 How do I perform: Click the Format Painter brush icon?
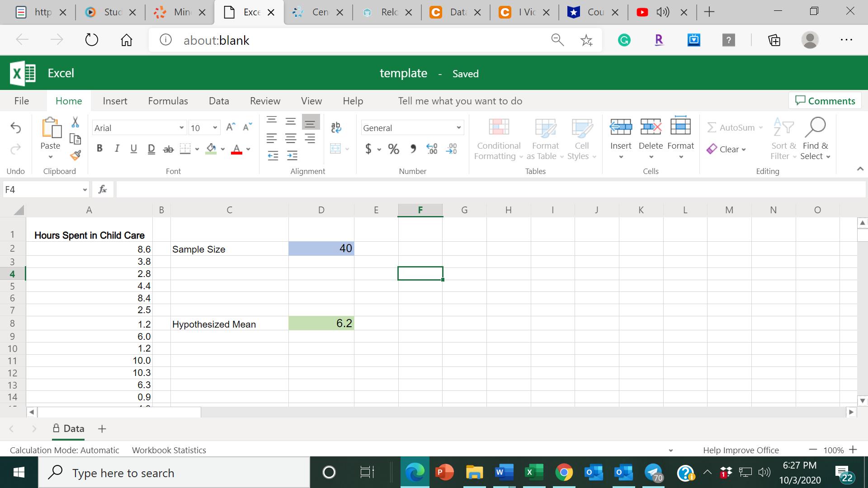click(x=75, y=155)
